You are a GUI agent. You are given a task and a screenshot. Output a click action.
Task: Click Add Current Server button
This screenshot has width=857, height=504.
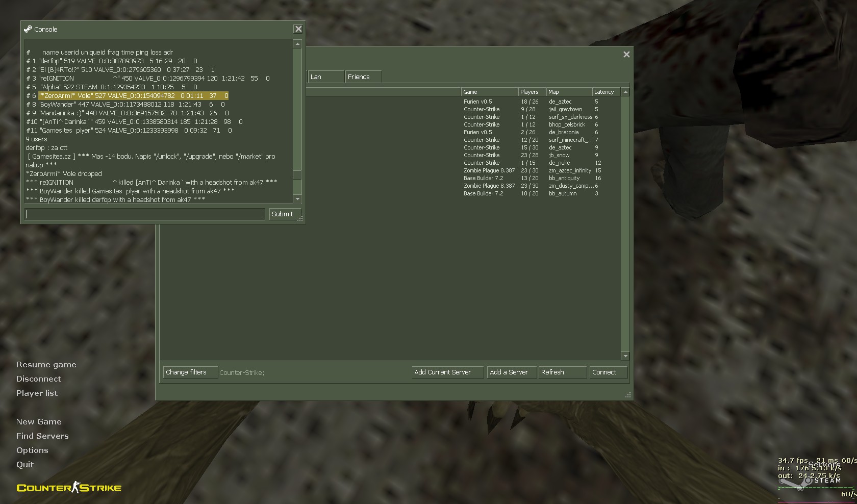(447, 372)
